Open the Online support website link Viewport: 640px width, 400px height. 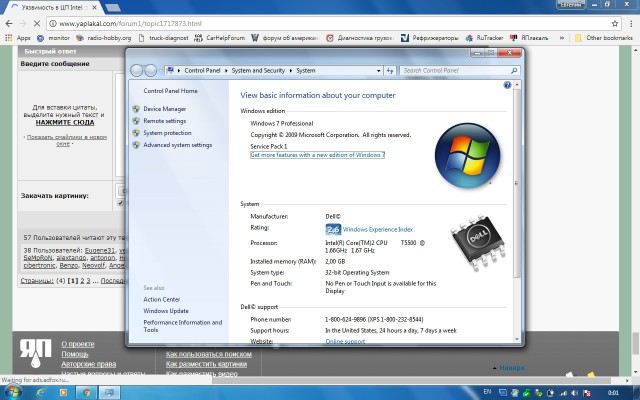[x=345, y=342]
